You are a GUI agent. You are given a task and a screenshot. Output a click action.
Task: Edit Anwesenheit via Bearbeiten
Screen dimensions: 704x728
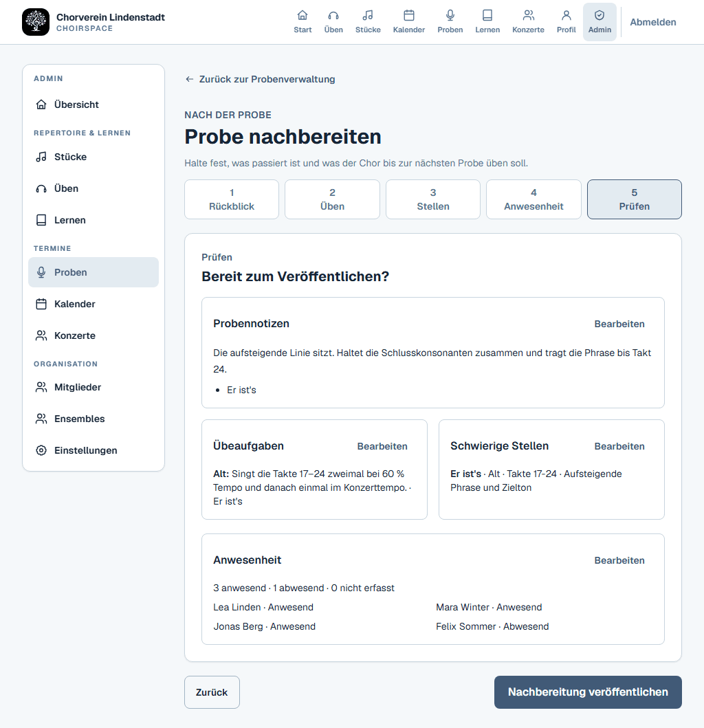(619, 560)
